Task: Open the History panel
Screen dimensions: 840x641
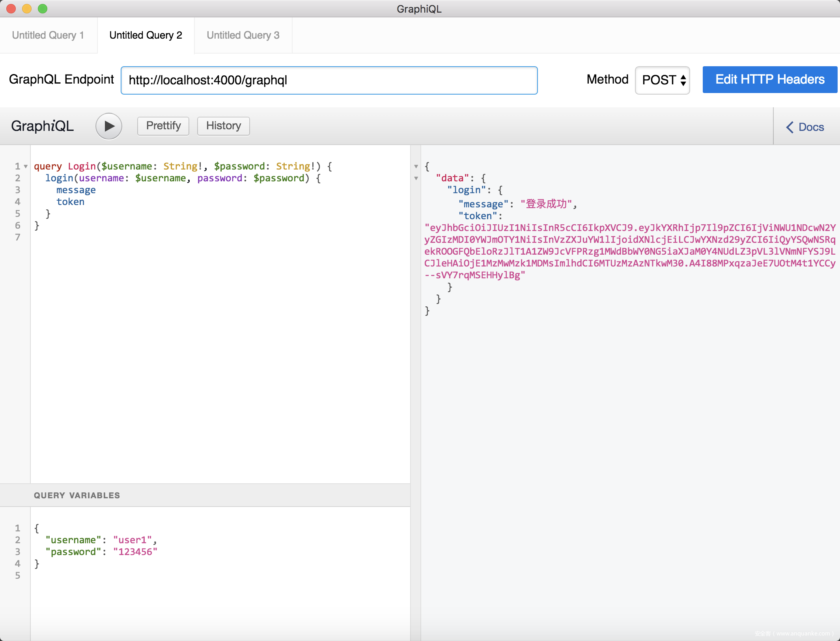Action: 223,126
